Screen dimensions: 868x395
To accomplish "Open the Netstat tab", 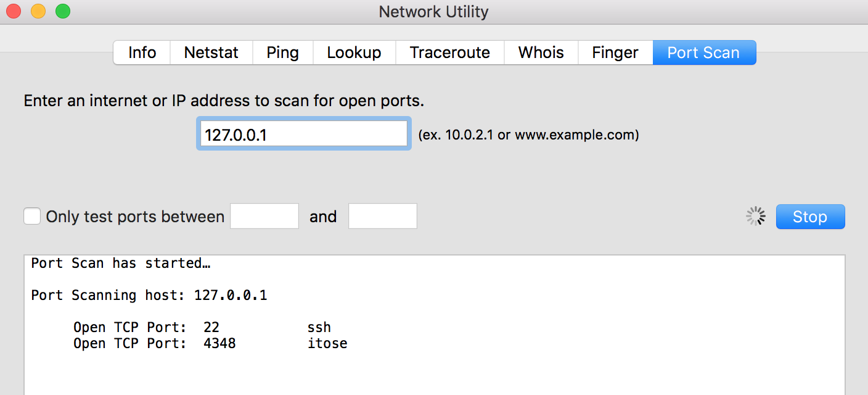I will 211,52.
